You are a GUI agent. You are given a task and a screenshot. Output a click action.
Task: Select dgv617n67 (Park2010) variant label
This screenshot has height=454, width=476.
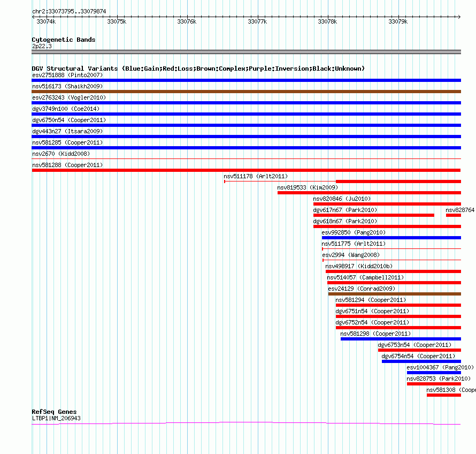click(345, 210)
